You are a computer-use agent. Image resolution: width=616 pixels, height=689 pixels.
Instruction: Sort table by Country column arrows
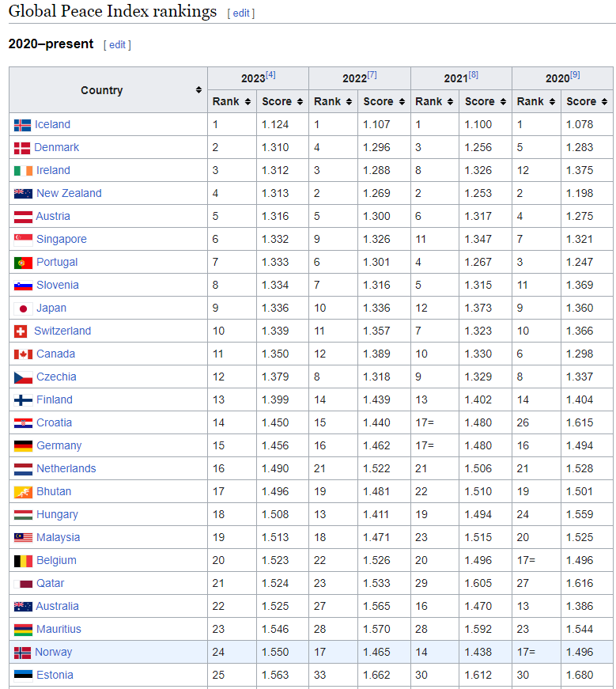(x=198, y=90)
